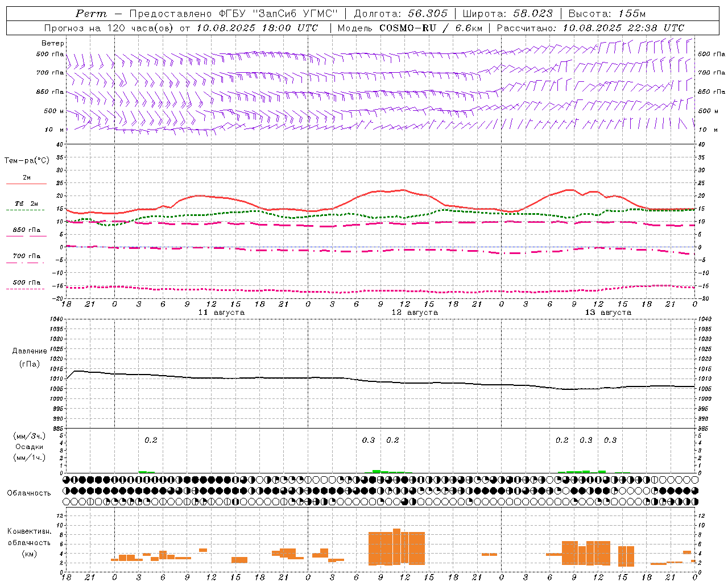Click the forecast start '10.08.2025 18:00 UTC'
728x582 pixels.
click(x=257, y=28)
